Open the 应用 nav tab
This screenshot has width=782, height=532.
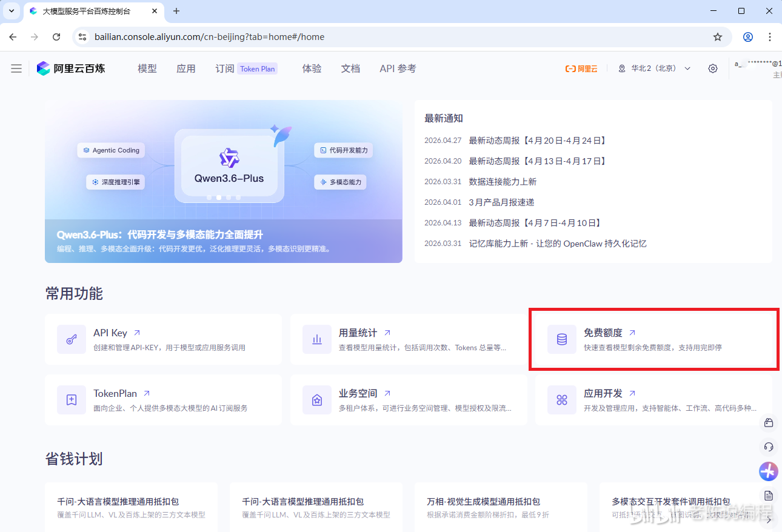186,68
